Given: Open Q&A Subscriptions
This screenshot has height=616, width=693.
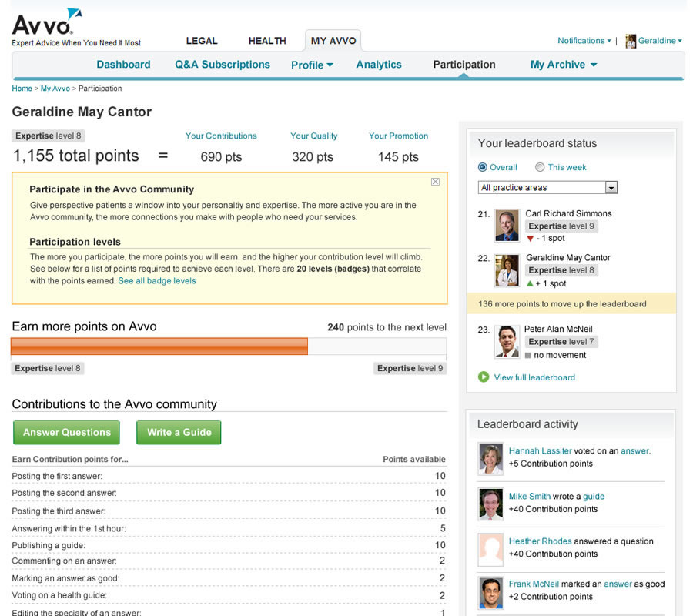Looking at the screenshot, I should 223,65.
